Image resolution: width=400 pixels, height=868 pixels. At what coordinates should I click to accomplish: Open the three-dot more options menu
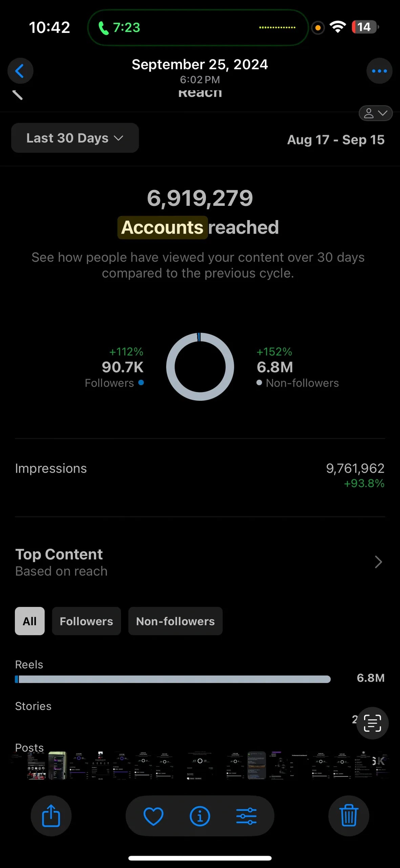click(x=379, y=71)
